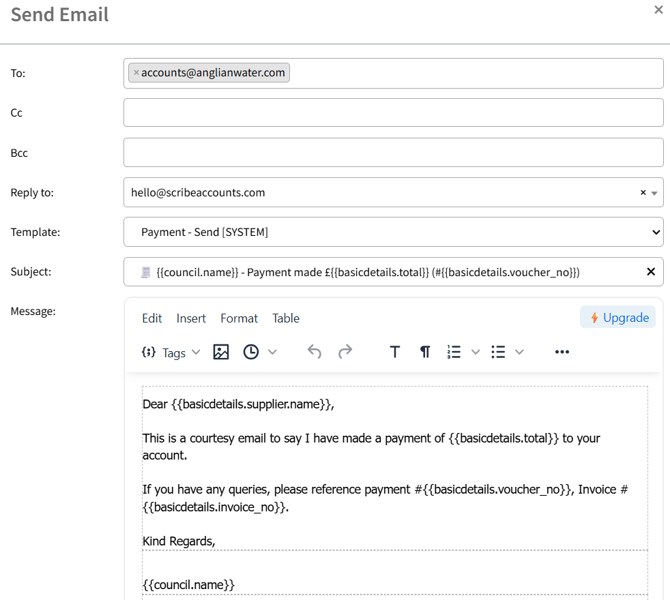Image resolution: width=670 pixels, height=600 pixels.
Task: Apply numbered list formatting
Action: pos(454,352)
